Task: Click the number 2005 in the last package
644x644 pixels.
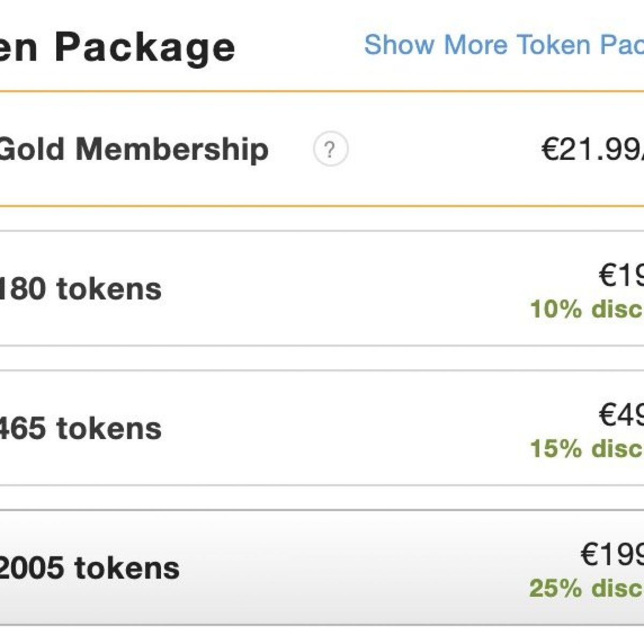Action: point(31,568)
